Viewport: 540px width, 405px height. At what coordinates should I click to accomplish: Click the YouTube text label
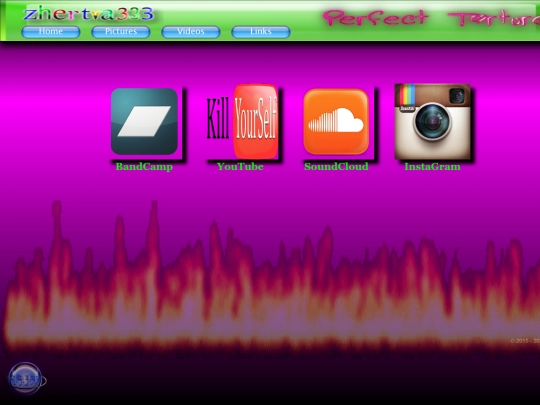tap(240, 167)
